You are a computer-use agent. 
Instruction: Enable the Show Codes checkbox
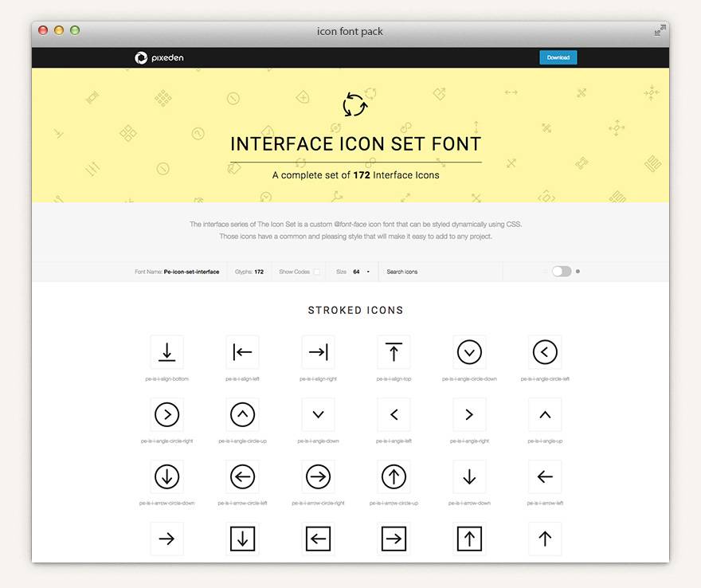(x=317, y=272)
